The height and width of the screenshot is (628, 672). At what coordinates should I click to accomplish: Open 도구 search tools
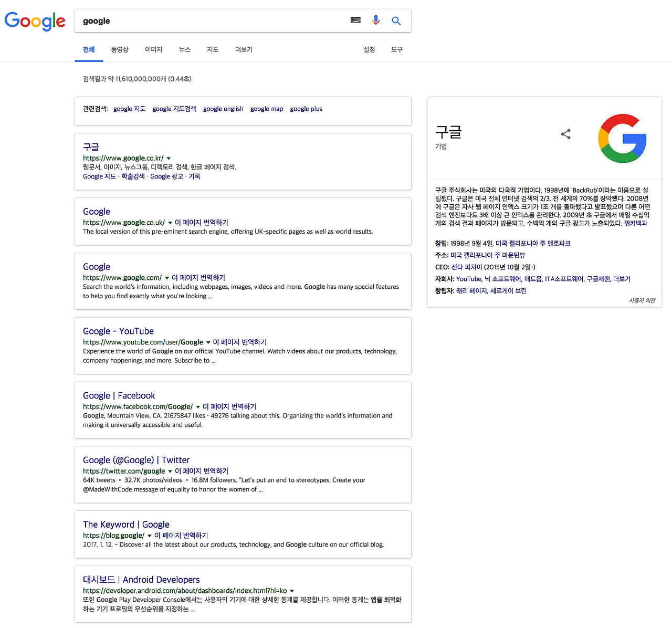397,49
